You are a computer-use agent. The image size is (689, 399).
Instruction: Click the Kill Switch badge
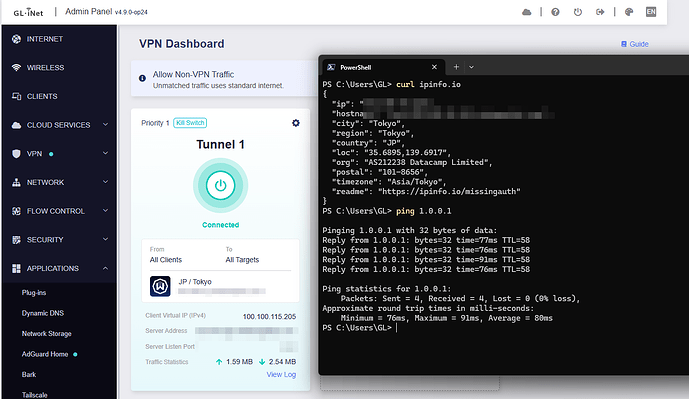pyautogui.click(x=190, y=123)
